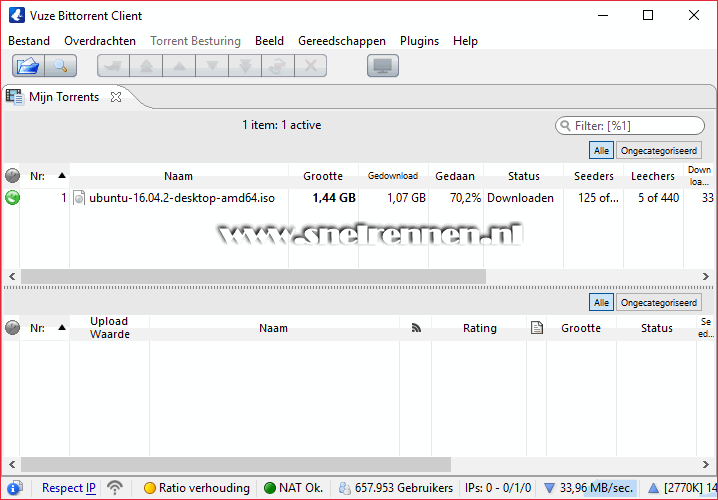Sort lower table by Grootte column
Viewport: 718px width, 500px height.
pyautogui.click(x=581, y=328)
